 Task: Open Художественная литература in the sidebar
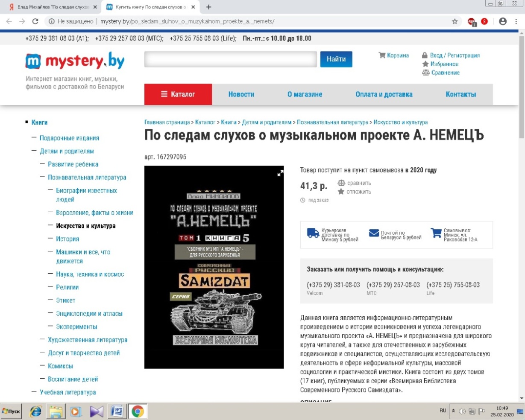point(88,340)
